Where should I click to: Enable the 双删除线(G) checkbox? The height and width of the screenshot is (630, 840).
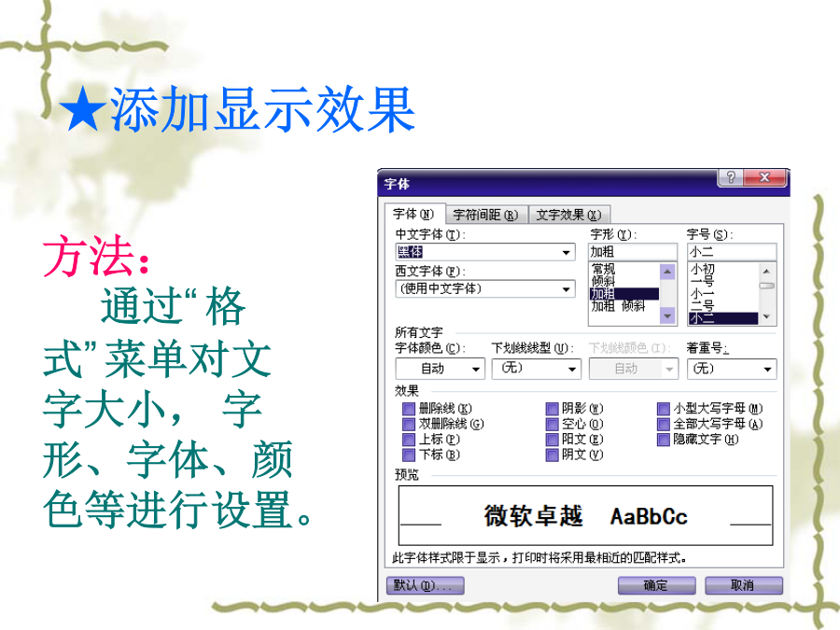coord(409,425)
